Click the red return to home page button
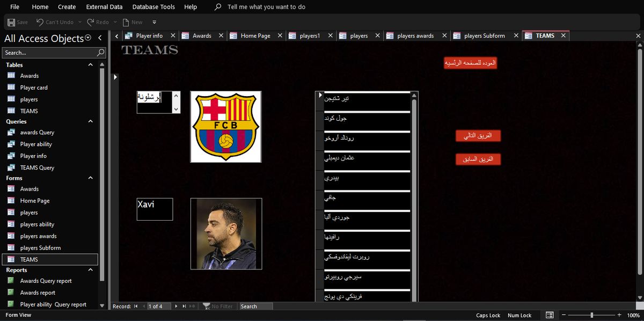This screenshot has width=644, height=321. point(470,63)
